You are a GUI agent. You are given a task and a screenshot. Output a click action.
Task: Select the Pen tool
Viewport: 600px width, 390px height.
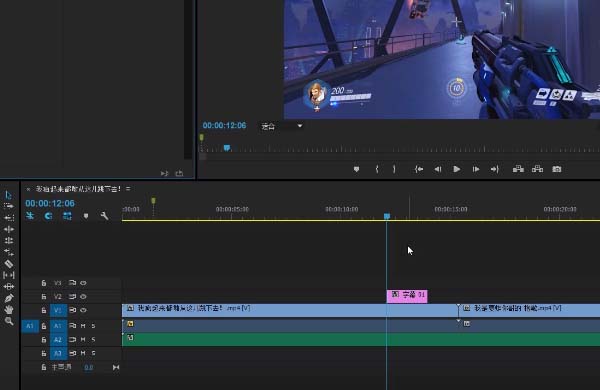click(9, 298)
